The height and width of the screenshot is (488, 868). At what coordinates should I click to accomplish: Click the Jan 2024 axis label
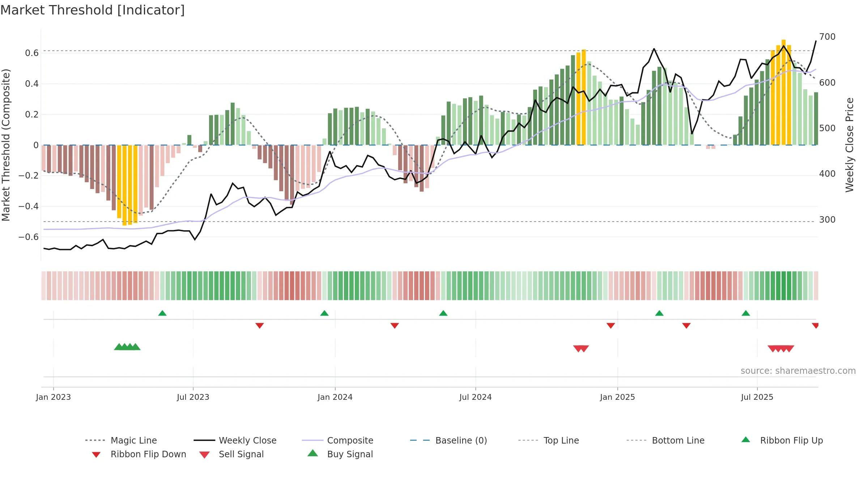click(x=335, y=397)
